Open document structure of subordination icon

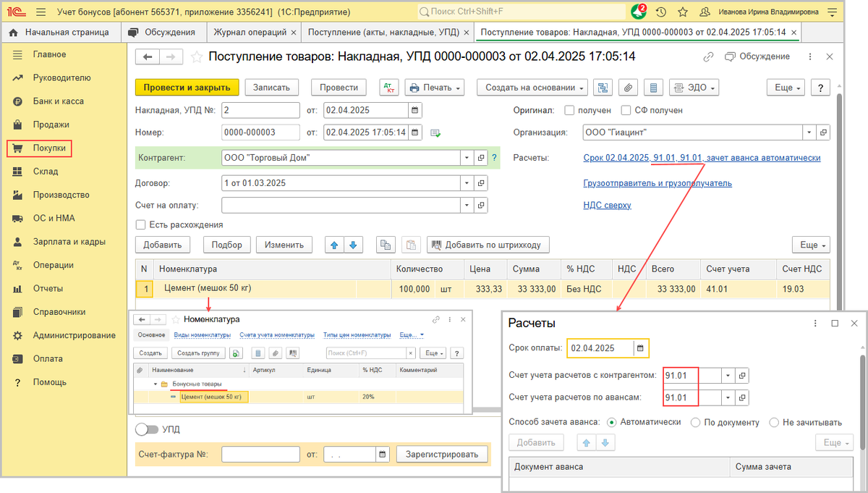click(603, 88)
